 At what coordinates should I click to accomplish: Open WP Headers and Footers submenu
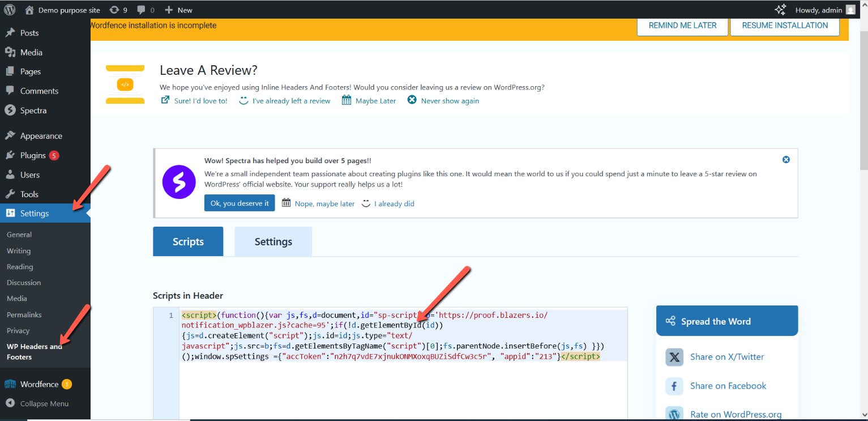pos(35,352)
